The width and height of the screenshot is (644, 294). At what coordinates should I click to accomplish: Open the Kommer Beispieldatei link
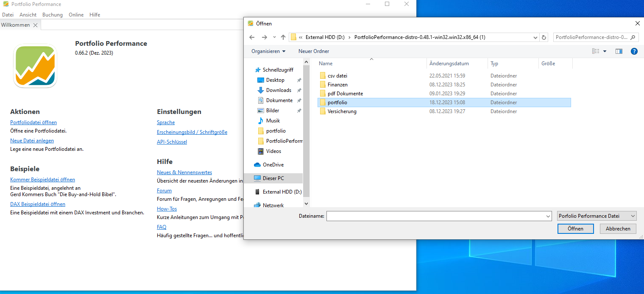(x=43, y=180)
